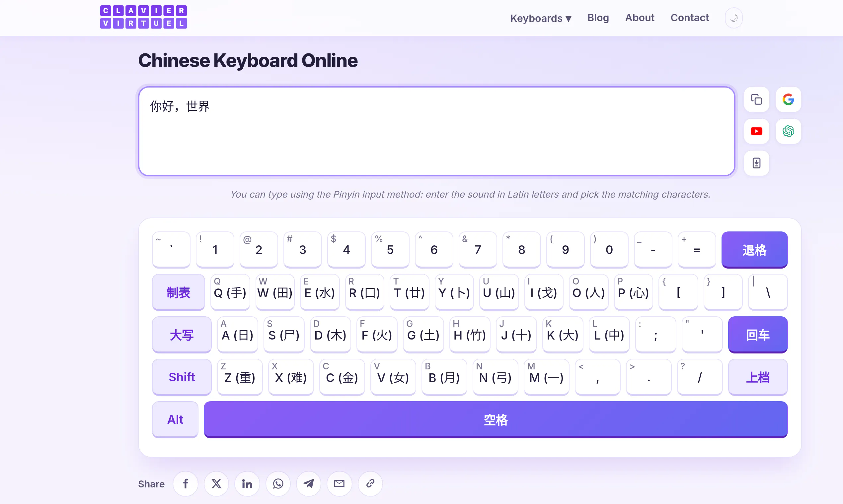
Task: Toggle the left Shift key
Action: pos(182,377)
